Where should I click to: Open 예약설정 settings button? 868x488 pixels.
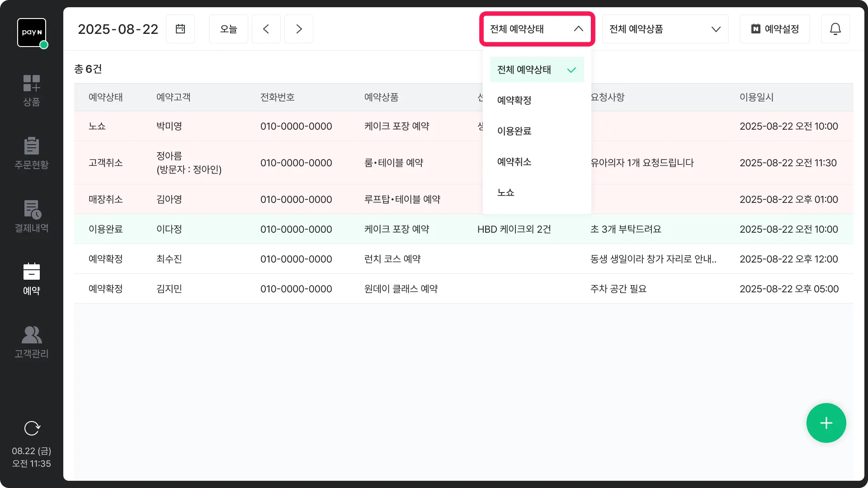point(774,29)
